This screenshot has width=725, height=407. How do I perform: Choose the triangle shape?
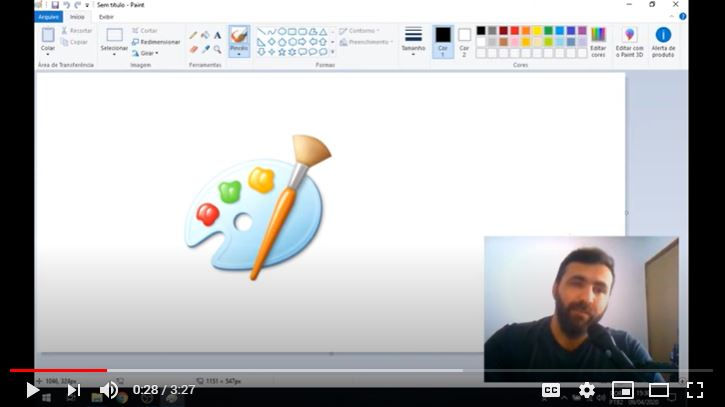click(x=323, y=32)
